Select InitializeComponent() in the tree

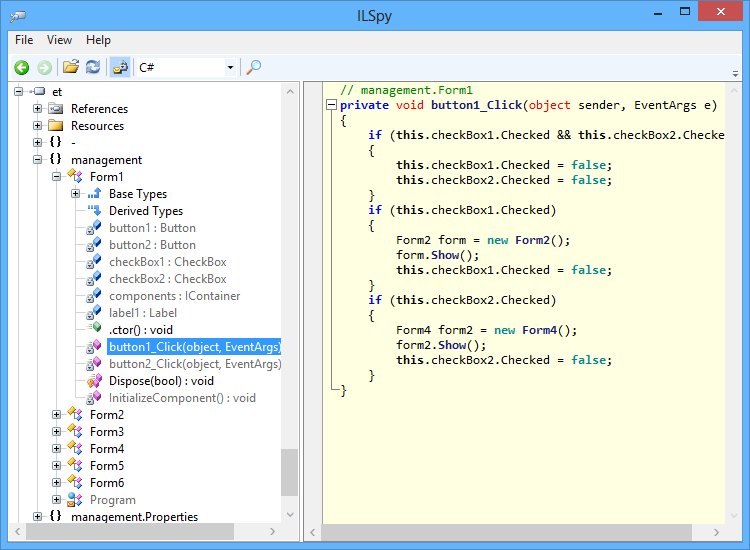click(182, 398)
